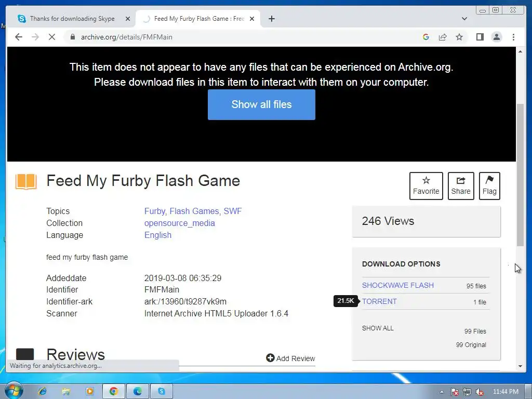Expand the tab search dropdown arrow
Image resolution: width=532 pixels, height=399 pixels.
(464, 19)
